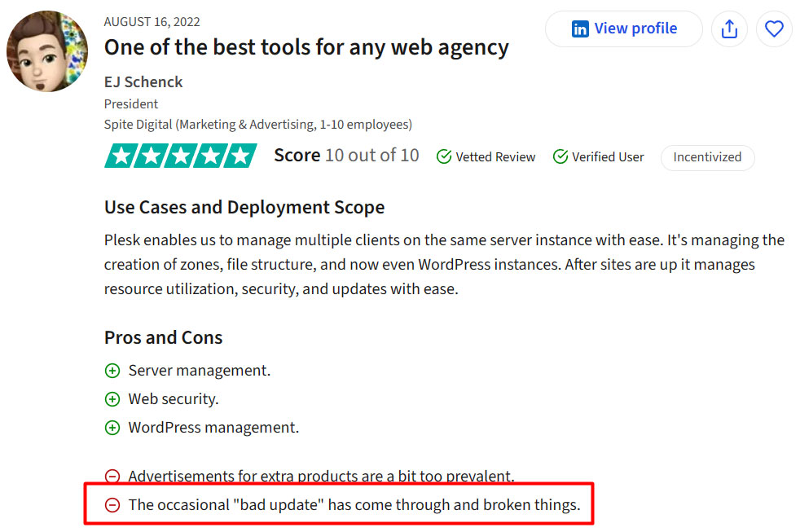Click plus icon beside Server management

pos(112,371)
